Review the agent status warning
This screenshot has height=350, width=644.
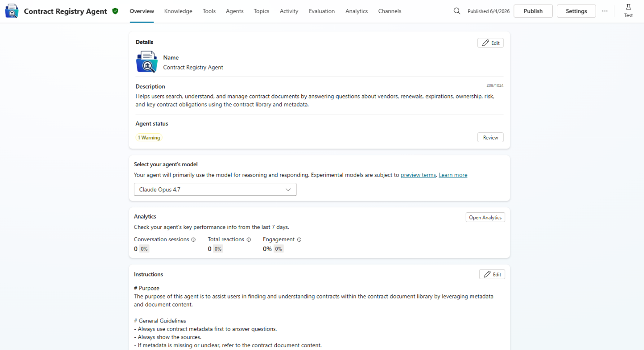pyautogui.click(x=490, y=138)
